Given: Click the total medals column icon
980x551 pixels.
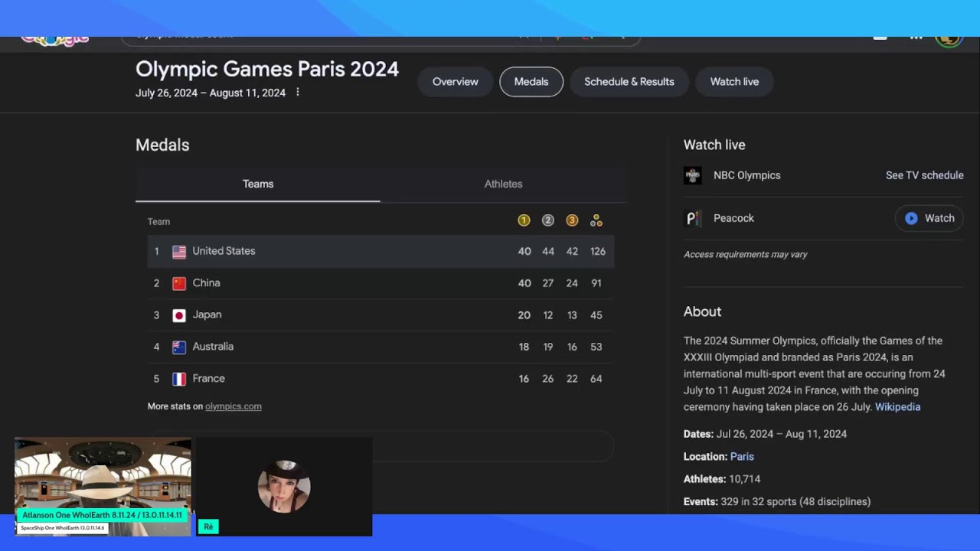Looking at the screenshot, I should pyautogui.click(x=596, y=221).
